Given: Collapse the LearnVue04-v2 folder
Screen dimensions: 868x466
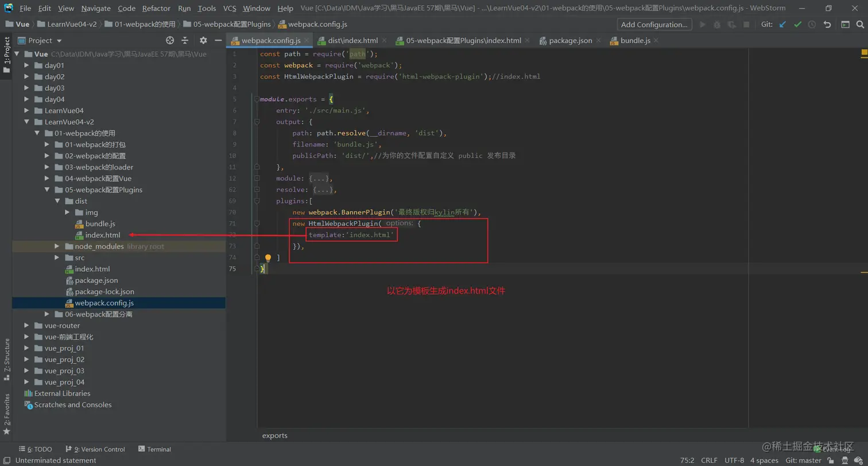Looking at the screenshot, I should coord(26,122).
